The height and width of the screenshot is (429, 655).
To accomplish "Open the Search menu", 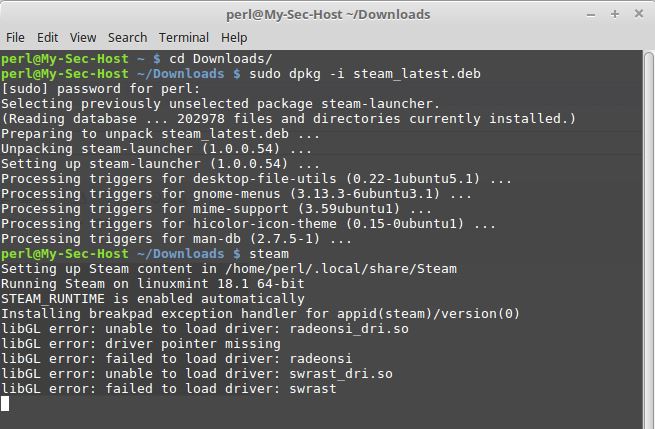I will [x=127, y=38].
